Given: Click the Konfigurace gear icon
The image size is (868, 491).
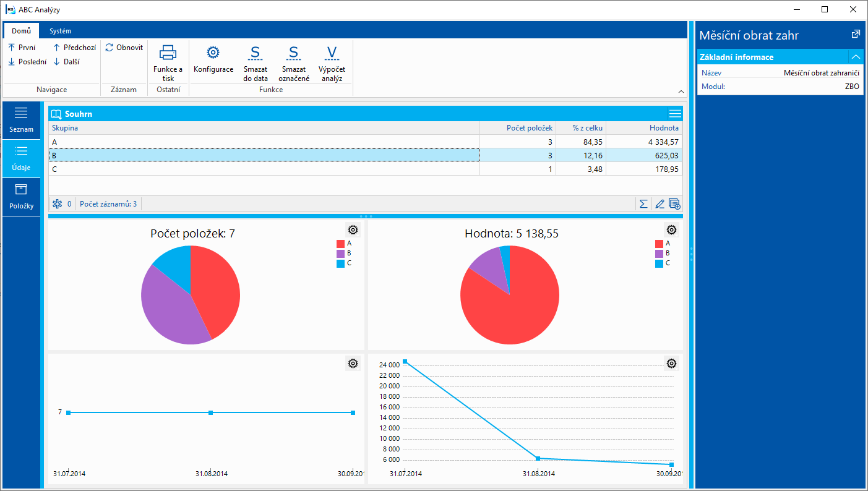Looking at the screenshot, I should (x=213, y=53).
